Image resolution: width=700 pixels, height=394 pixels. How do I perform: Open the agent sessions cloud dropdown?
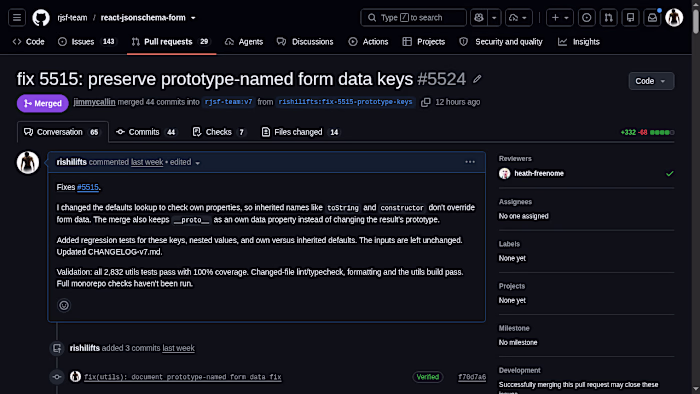519,18
